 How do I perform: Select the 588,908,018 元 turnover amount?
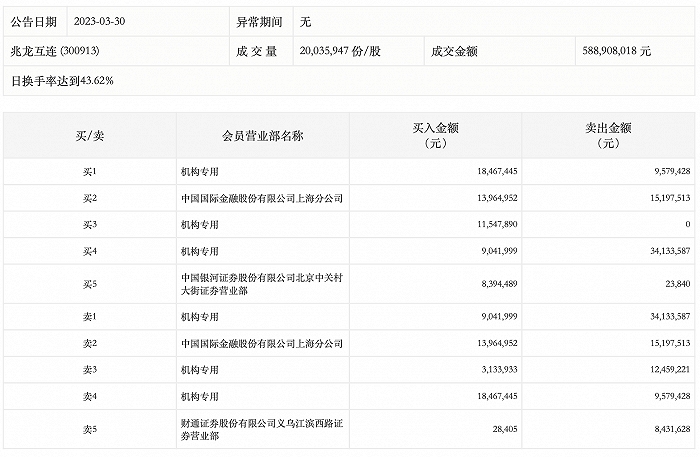[615, 50]
